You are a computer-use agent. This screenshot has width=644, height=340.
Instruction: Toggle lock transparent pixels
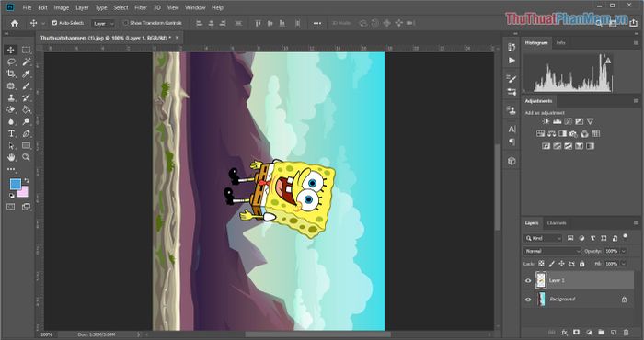[541, 264]
